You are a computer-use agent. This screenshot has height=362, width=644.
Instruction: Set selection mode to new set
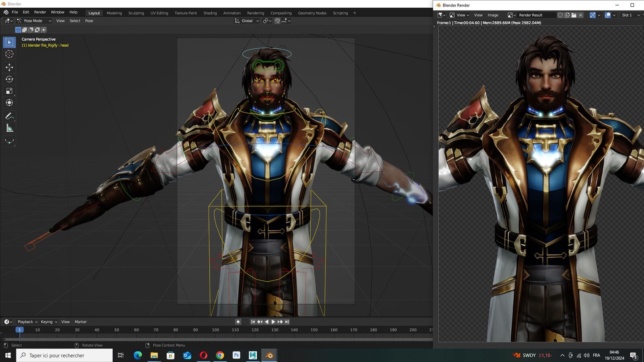[x=18, y=30]
